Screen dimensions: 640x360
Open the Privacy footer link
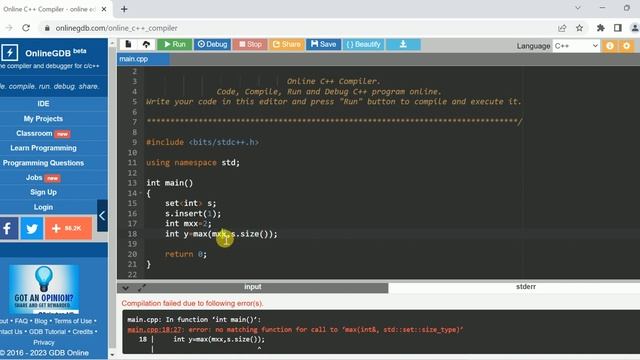pos(44,342)
